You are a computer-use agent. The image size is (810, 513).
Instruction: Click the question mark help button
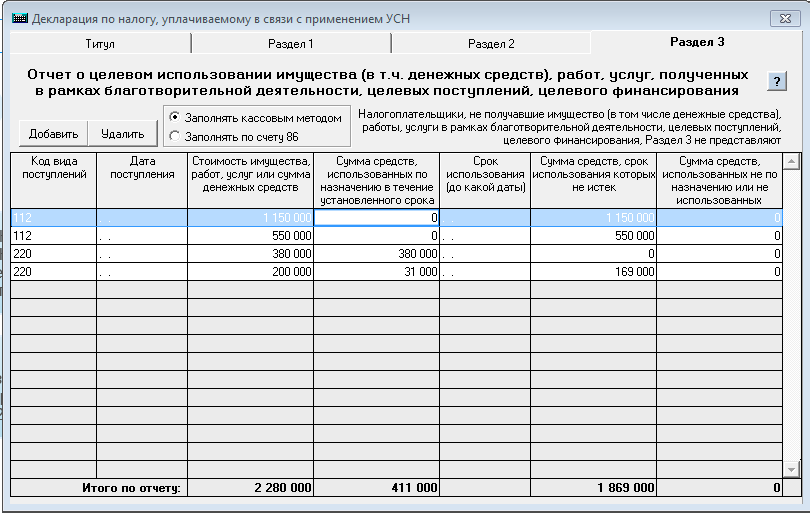(777, 82)
